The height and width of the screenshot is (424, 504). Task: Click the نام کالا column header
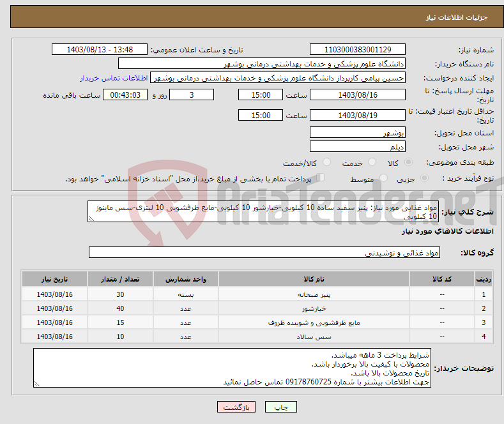(x=314, y=279)
